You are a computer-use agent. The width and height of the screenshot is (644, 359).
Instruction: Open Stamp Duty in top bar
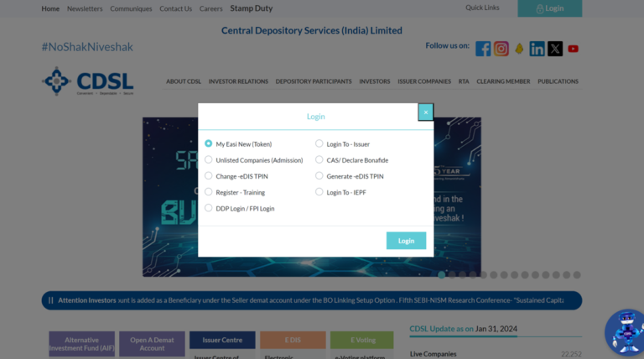(x=252, y=8)
